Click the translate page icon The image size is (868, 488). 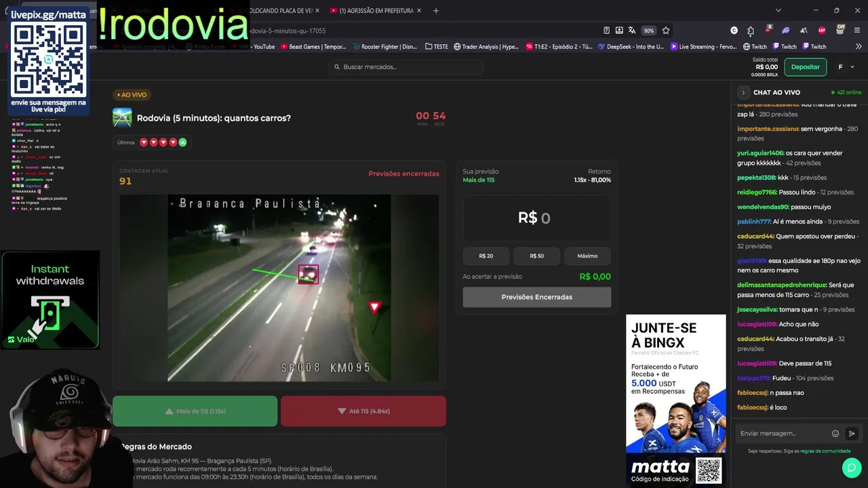pos(632,30)
